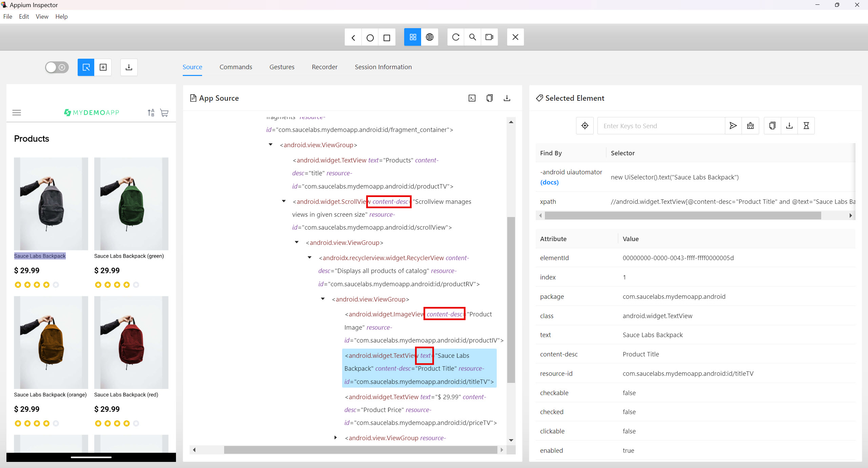Image resolution: width=868 pixels, height=468 pixels.
Task: Open the Session Information tab
Action: coord(383,67)
